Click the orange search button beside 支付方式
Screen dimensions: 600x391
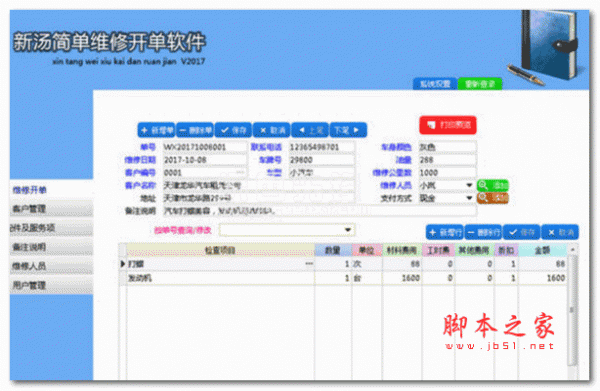click(x=492, y=198)
